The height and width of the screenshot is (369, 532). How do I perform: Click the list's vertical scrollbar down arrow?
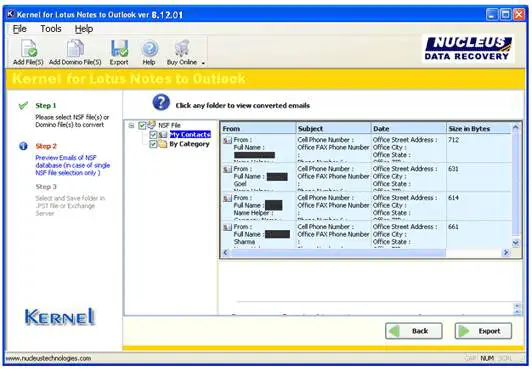click(515, 242)
